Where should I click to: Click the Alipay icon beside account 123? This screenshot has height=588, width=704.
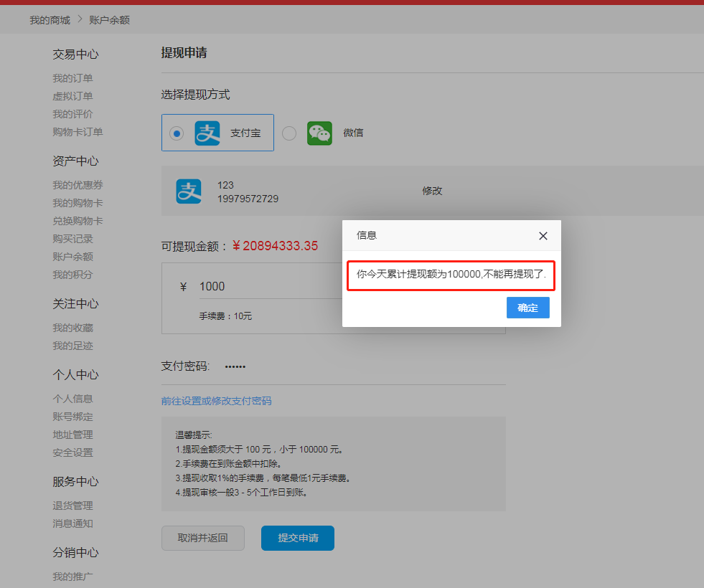[189, 191]
